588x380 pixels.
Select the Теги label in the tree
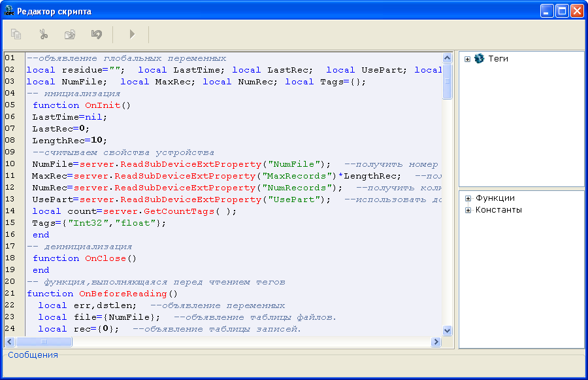(x=498, y=59)
